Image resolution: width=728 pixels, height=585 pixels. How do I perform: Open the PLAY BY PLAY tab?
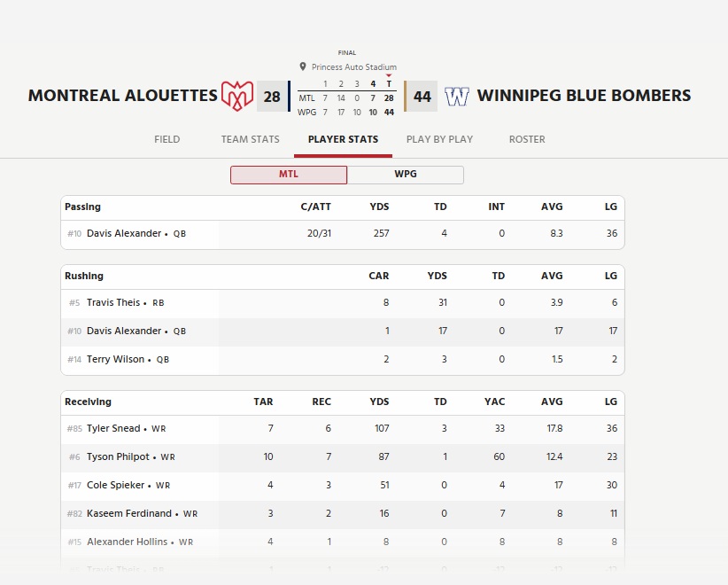[x=439, y=139]
